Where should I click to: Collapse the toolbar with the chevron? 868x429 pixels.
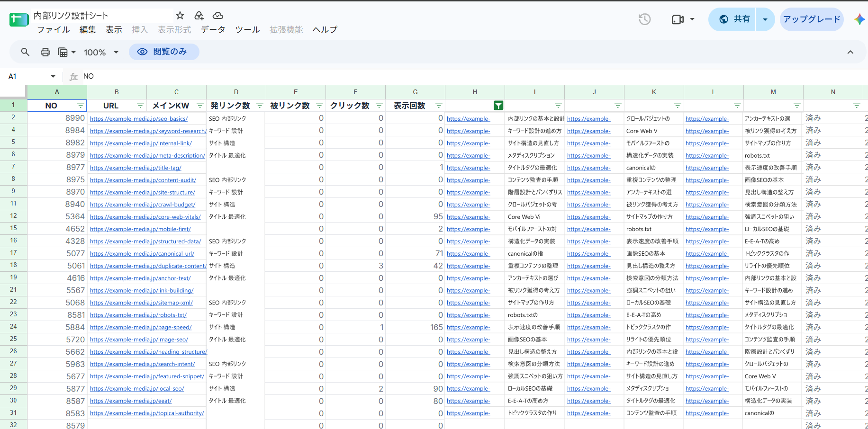tap(850, 52)
